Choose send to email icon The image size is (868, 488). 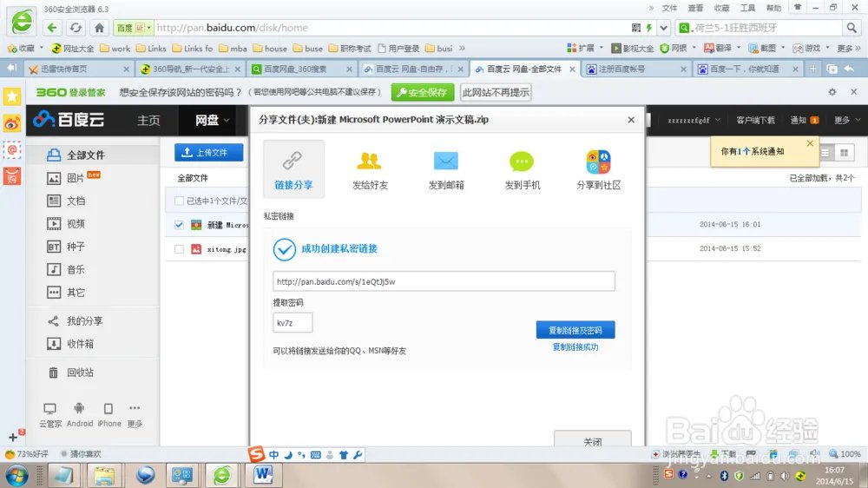point(445,161)
